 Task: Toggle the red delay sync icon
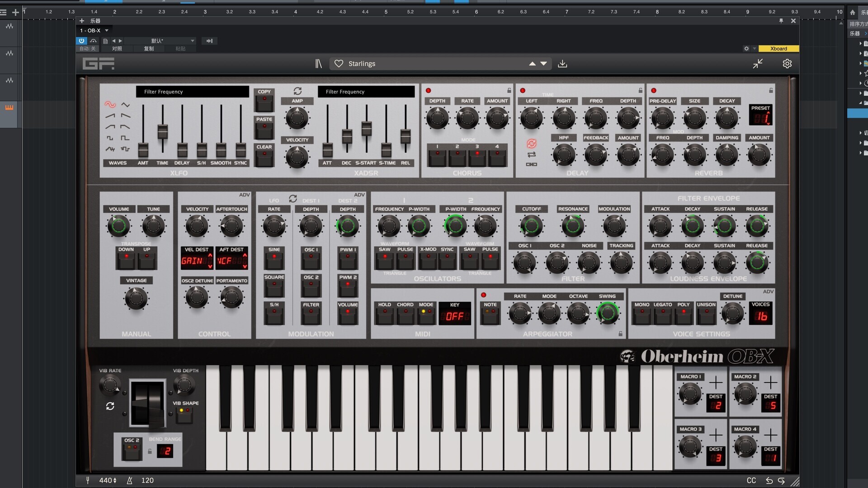pos(532,144)
